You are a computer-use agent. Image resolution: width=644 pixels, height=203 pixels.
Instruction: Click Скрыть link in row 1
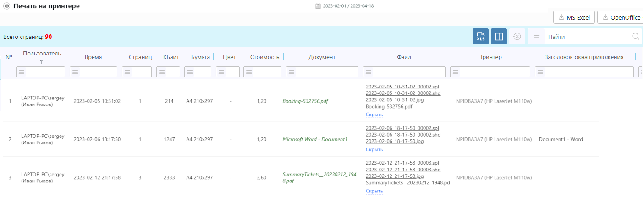pos(374,115)
